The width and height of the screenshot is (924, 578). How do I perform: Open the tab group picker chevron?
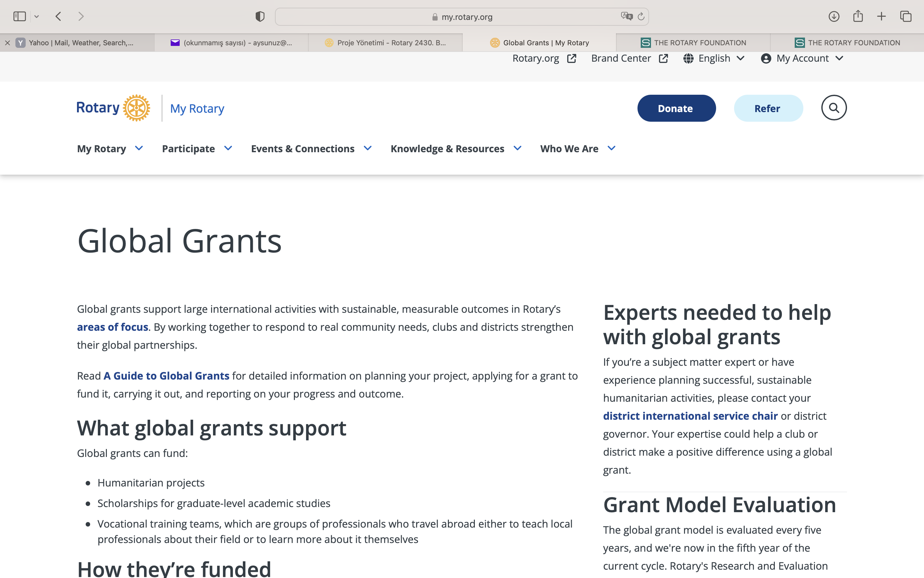tap(37, 16)
